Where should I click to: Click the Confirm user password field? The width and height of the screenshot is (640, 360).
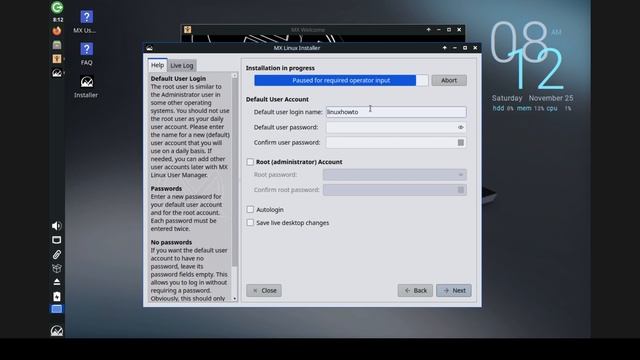click(396, 142)
